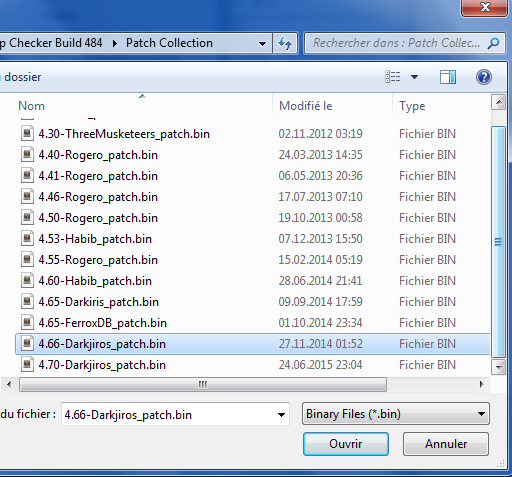Open the view options dropdown arrow
Image resolution: width=512 pixels, height=477 pixels.
(414, 77)
